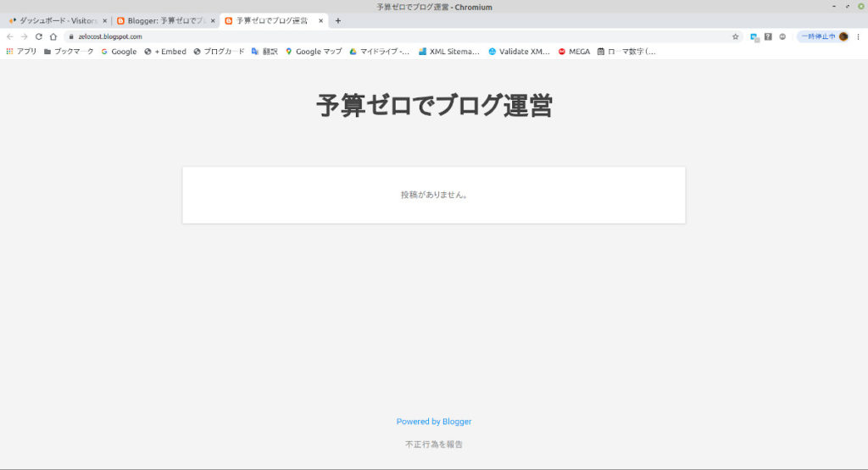The height and width of the screenshot is (470, 868).
Task: Open the Google マップ bookmark
Action: pyautogui.click(x=314, y=52)
